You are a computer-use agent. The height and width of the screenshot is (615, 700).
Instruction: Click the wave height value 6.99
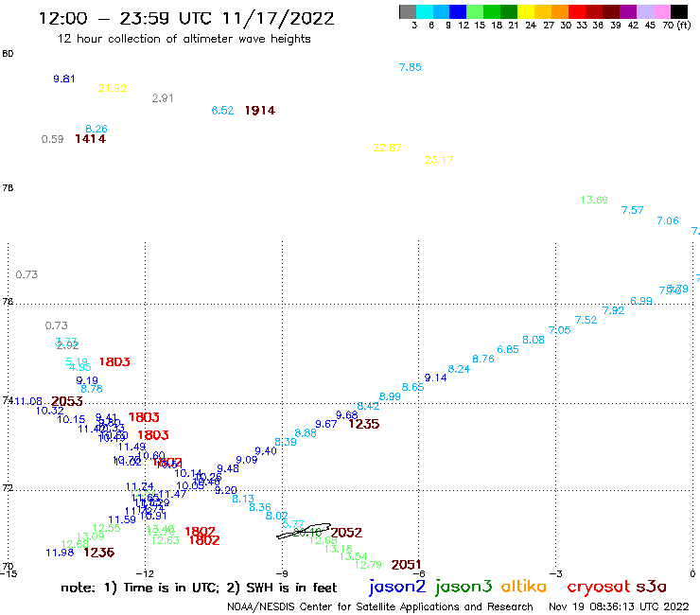click(x=641, y=301)
